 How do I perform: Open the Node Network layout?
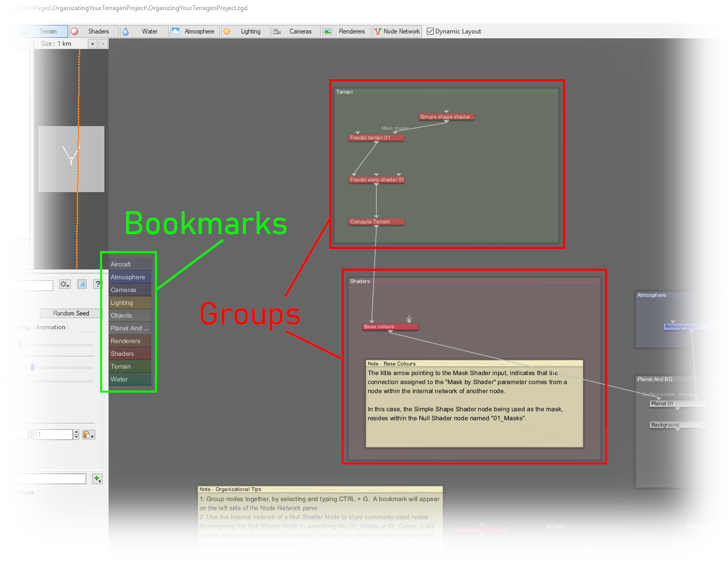(397, 31)
